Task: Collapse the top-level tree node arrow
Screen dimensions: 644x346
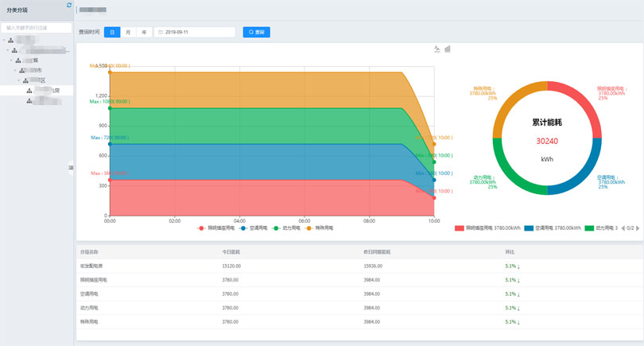Action: pos(4,40)
